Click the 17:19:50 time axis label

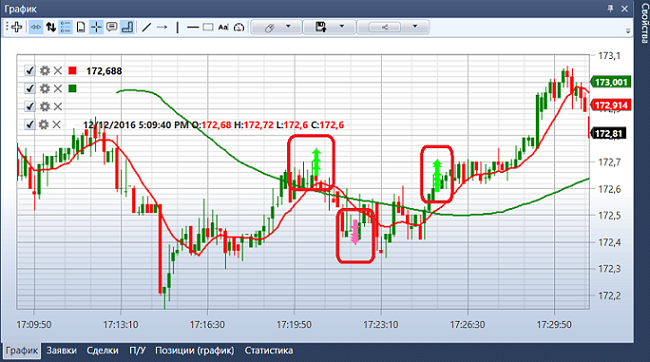294,325
